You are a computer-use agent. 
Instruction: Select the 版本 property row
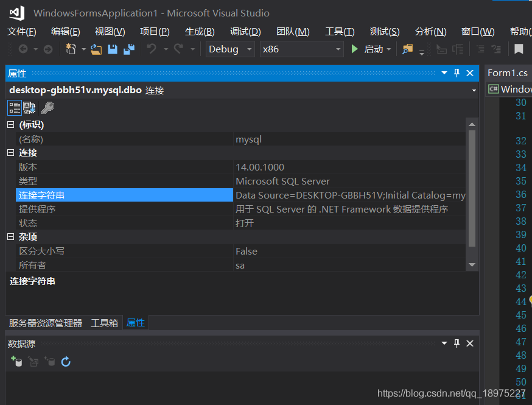[x=240, y=167]
